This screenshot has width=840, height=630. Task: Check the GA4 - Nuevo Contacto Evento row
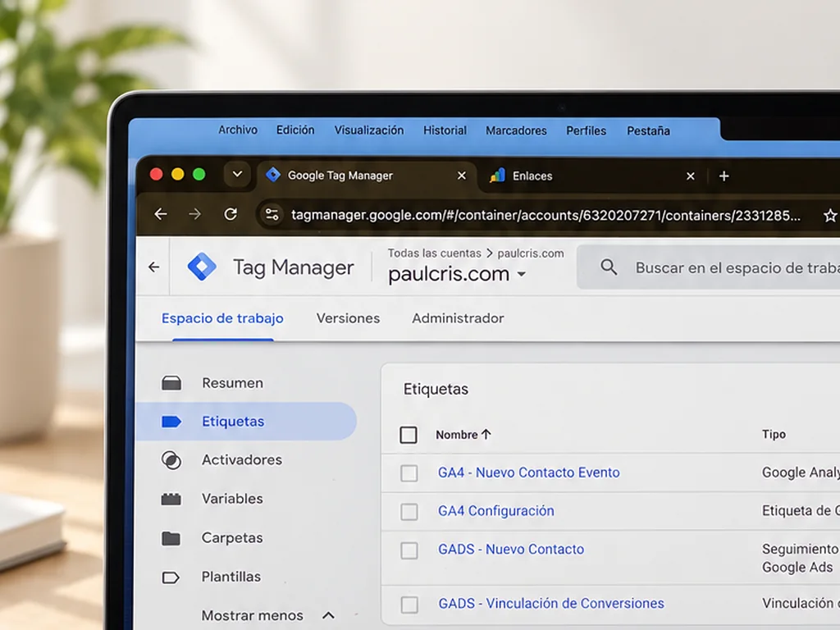click(409, 473)
